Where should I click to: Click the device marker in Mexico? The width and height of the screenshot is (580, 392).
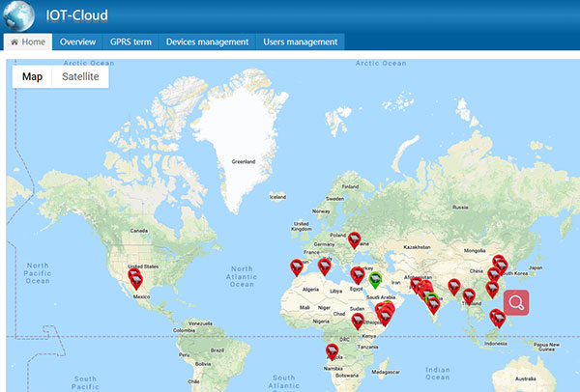pos(137,280)
